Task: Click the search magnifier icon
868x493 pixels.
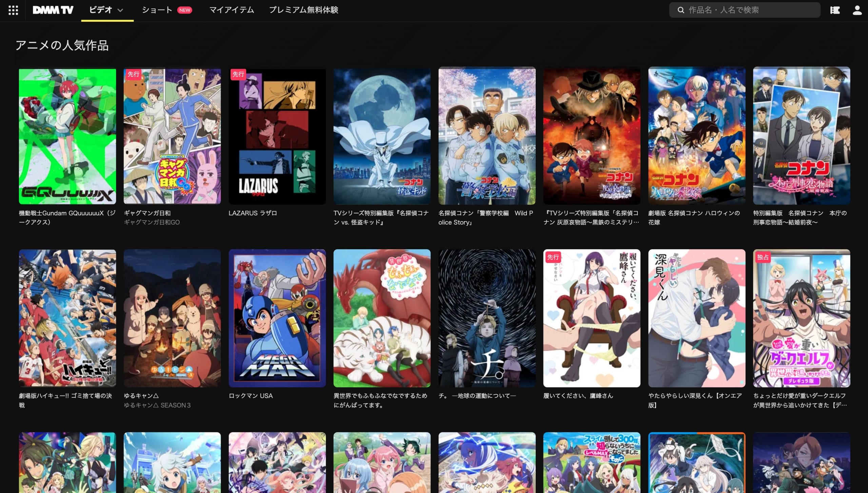Action: pos(680,10)
